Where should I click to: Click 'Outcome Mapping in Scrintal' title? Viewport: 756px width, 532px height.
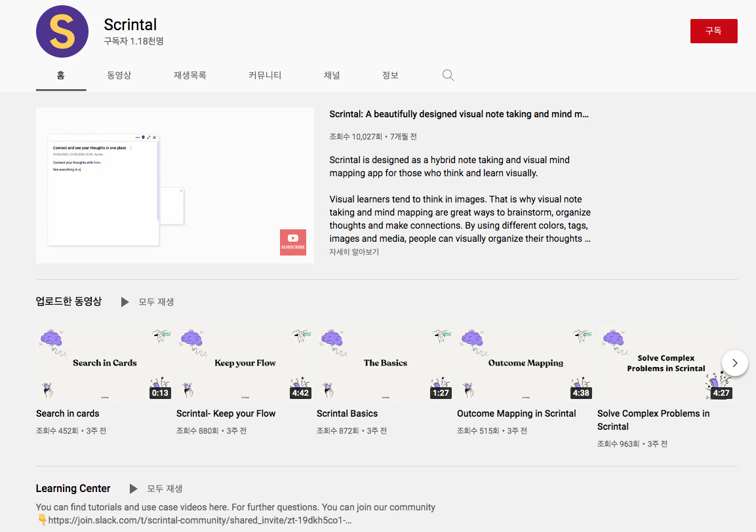[517, 413]
